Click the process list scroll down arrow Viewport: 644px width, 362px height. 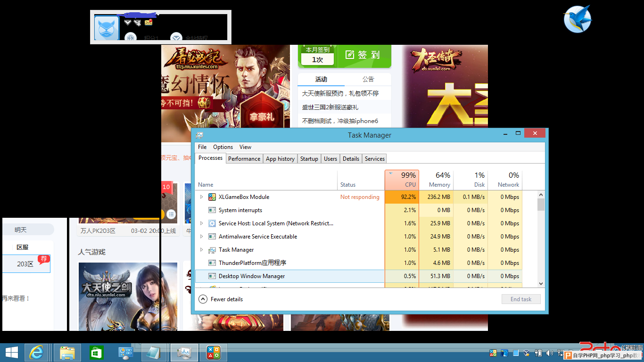point(541,283)
